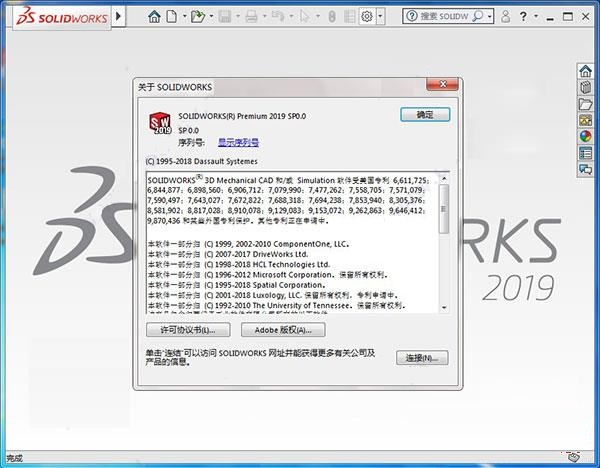Click the scroll-up arrow in the patent text box
The image size is (600, 468).
tap(444, 178)
